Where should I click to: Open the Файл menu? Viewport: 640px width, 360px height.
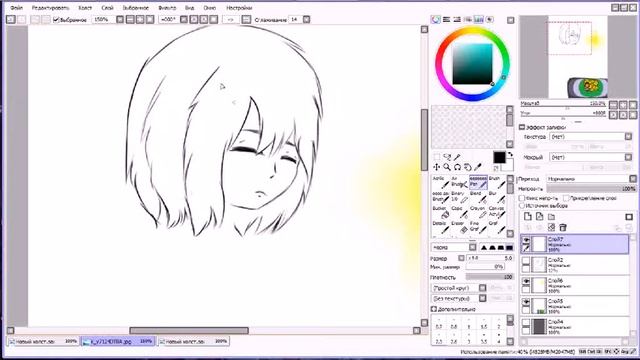coord(16,8)
